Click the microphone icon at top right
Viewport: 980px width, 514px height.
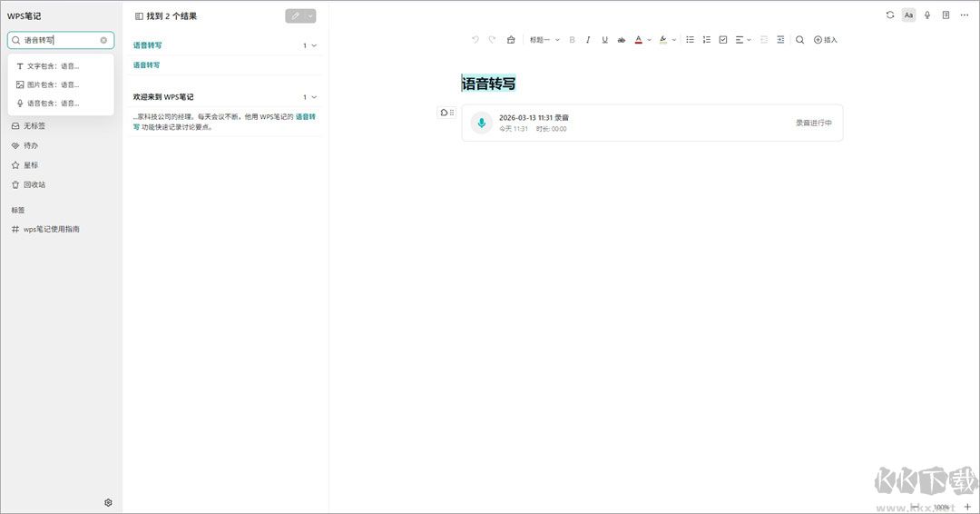(927, 15)
